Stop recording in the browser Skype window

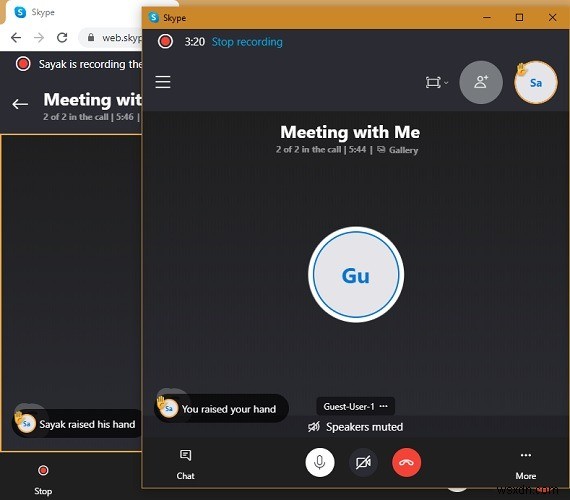tap(43, 480)
